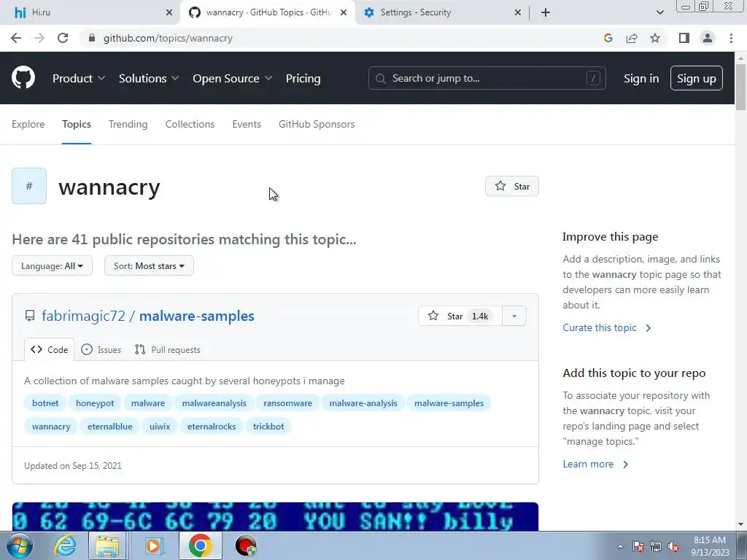Click Sign in link

pyautogui.click(x=640, y=78)
